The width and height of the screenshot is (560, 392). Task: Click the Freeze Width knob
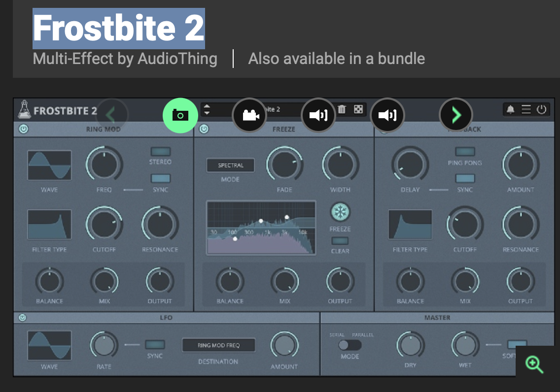[340, 164]
